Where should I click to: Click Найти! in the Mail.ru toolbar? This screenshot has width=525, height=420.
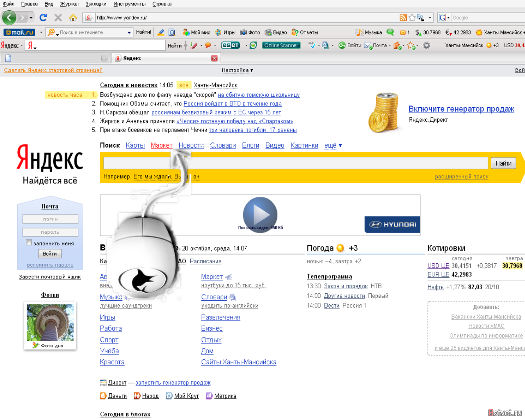[143, 32]
